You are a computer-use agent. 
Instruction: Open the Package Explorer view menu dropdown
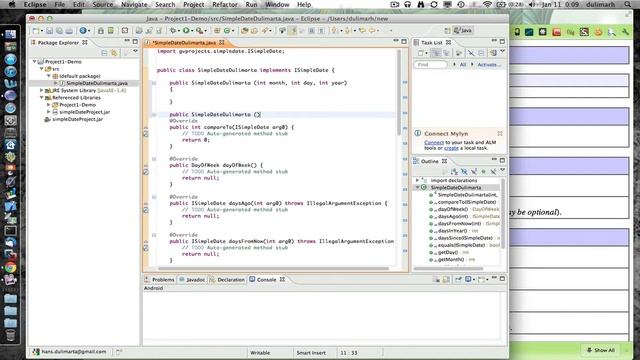136,51
